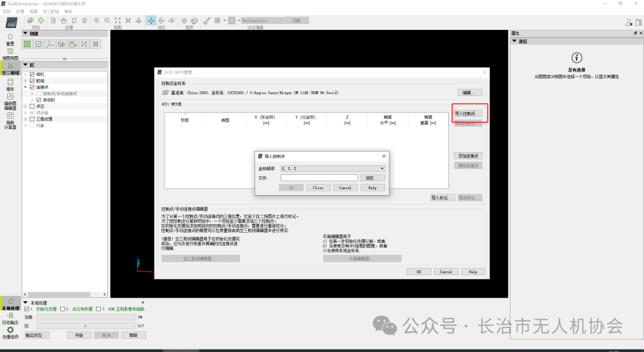Screen dimensions: 644x352
Task: Click the zoom in magnifier icon
Action: coord(97,20)
